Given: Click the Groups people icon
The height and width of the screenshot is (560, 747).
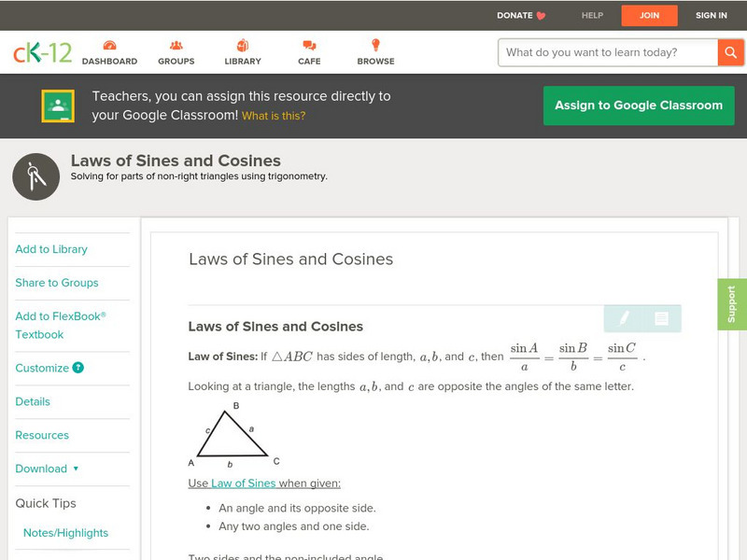Looking at the screenshot, I should [x=176, y=44].
